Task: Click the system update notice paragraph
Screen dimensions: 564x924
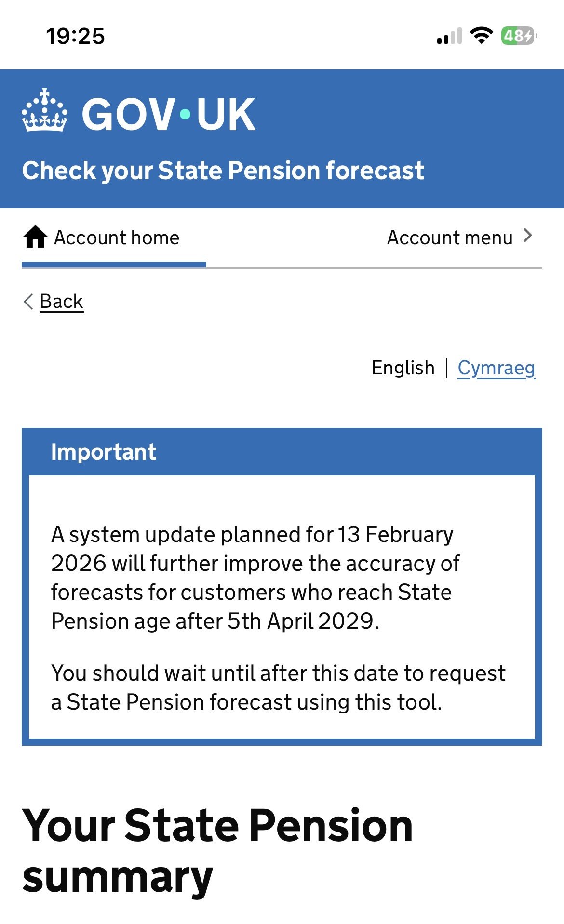Action: click(x=255, y=578)
